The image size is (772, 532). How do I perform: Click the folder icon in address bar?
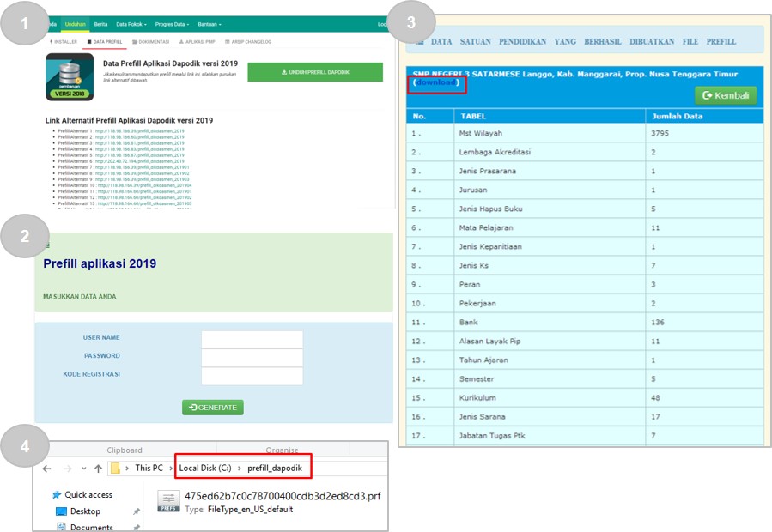pos(115,468)
